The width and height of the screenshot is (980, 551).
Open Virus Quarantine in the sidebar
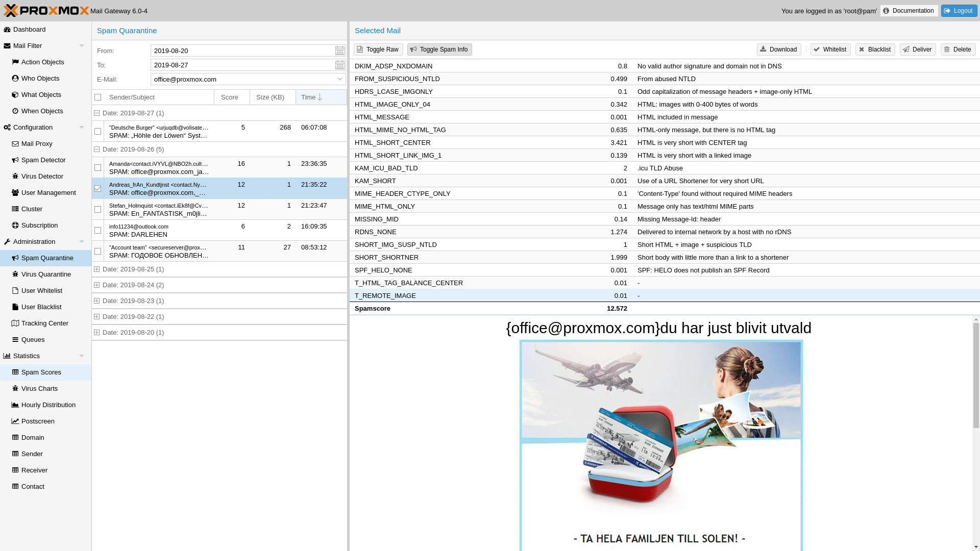46,274
